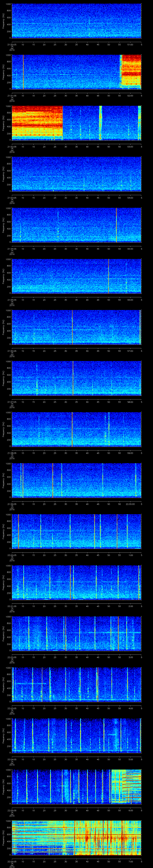Click the 52:00 time axis label

pos(130,96)
